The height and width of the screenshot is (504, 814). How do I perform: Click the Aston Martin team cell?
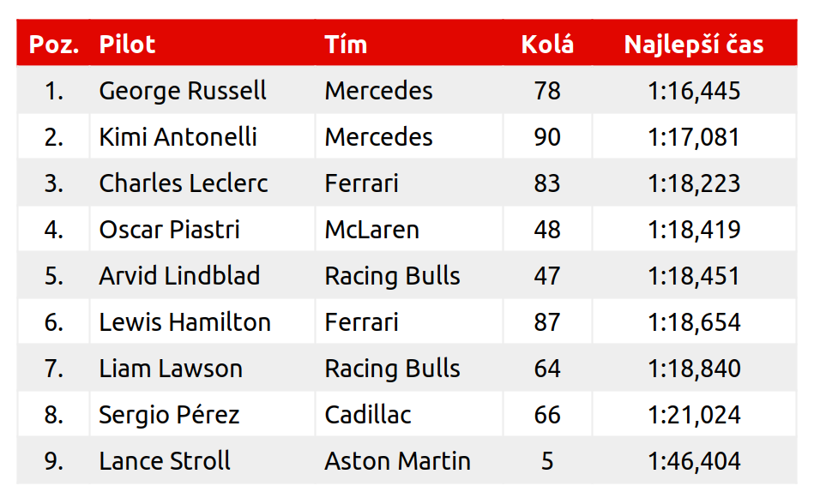(397, 461)
